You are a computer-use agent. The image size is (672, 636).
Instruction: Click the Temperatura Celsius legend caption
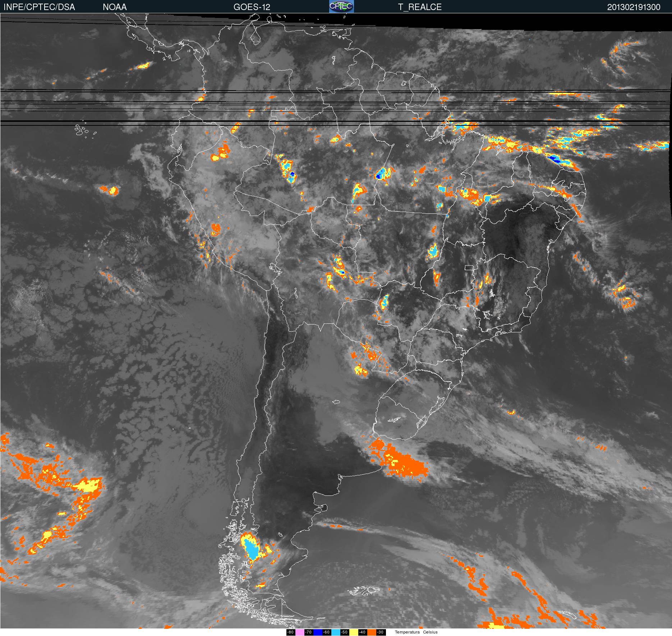click(416, 632)
